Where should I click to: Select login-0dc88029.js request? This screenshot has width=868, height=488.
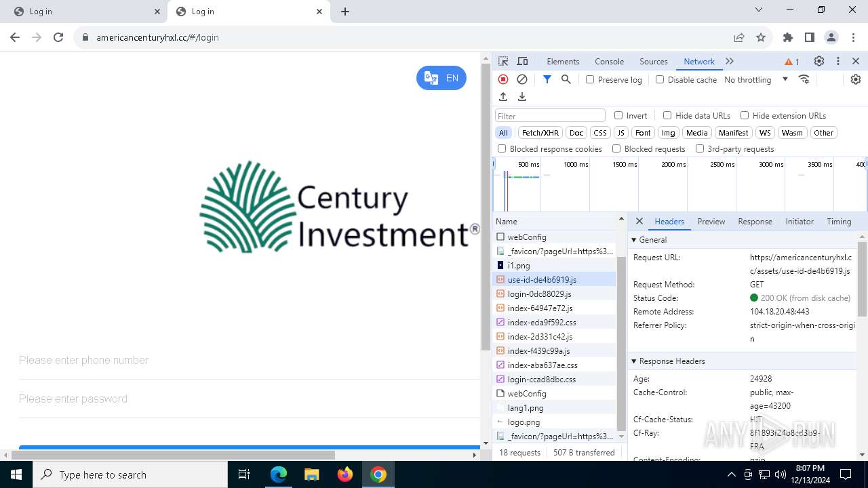tap(555, 293)
